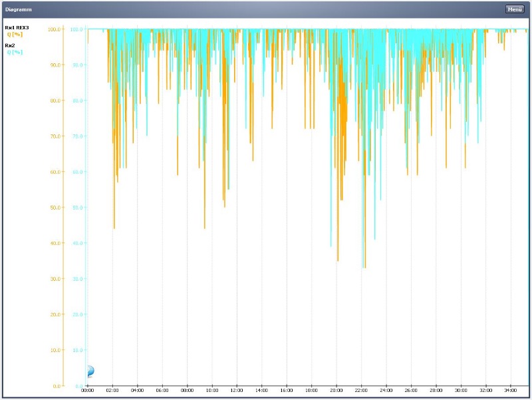Click the cyan Q [%] legend label

click(15, 53)
